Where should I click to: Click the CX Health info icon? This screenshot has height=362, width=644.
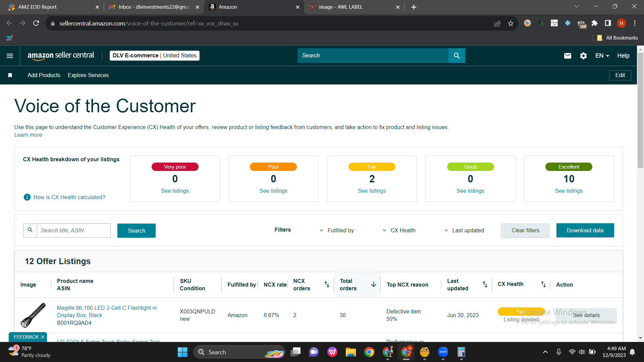click(27, 197)
